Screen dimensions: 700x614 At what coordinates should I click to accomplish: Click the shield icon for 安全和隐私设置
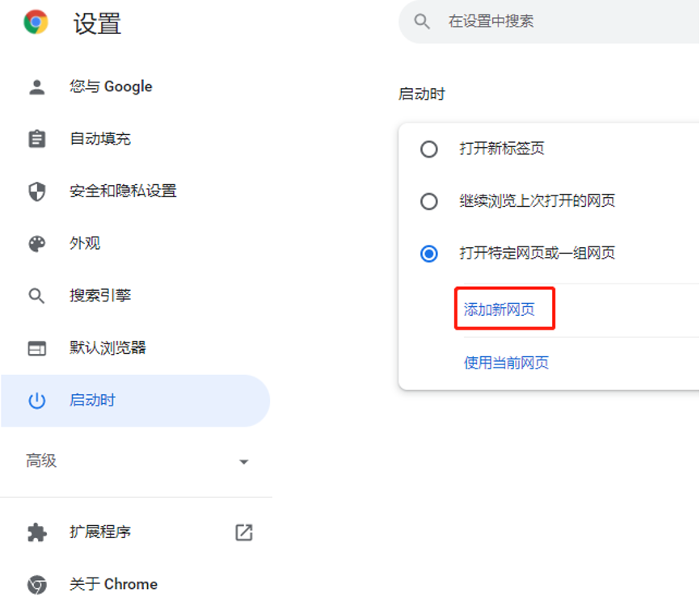[x=37, y=191]
